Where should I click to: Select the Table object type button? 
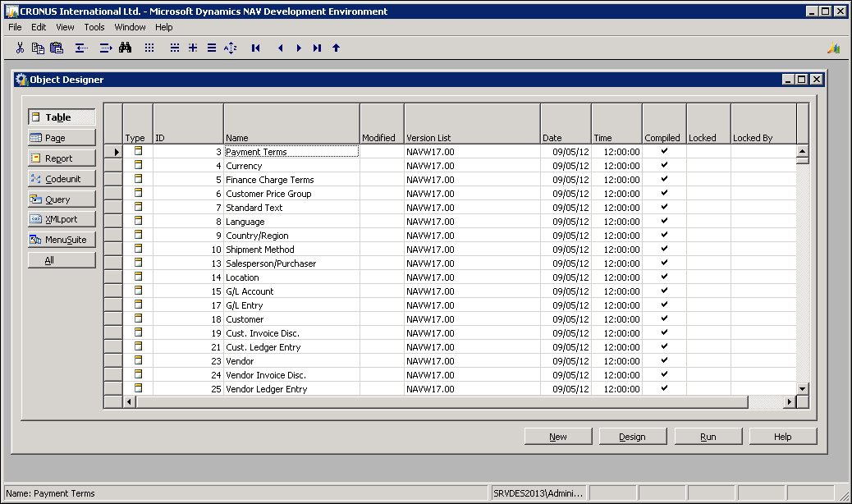[x=62, y=117]
